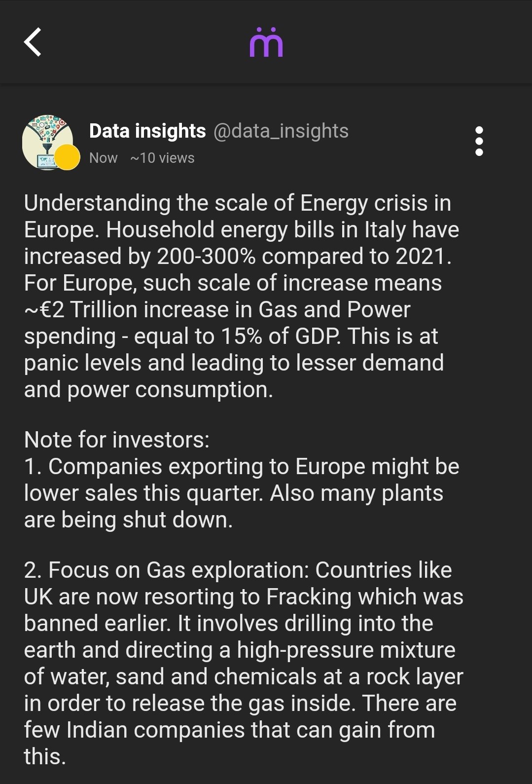Tap the yellow badge on the avatar
This screenshot has width=532, height=784.
coord(67,157)
